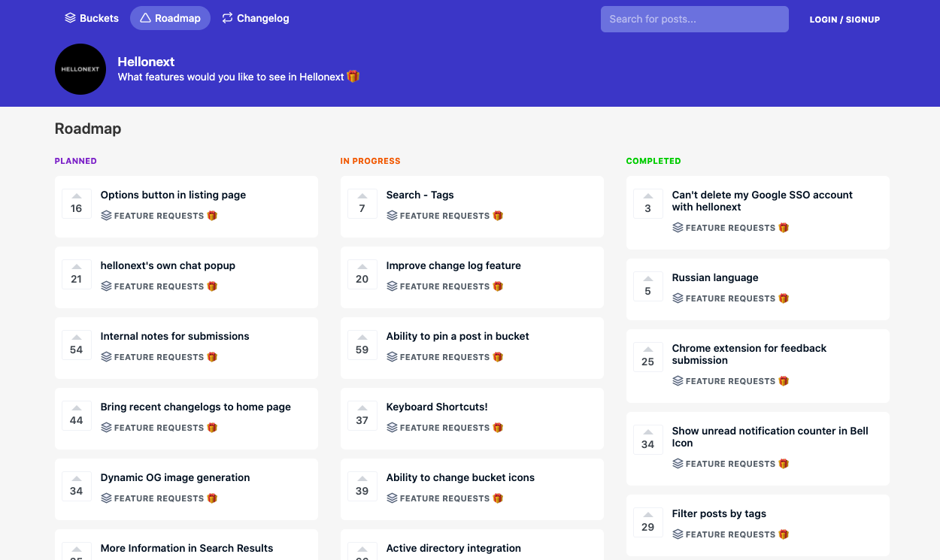
Task: Open the 'Search - Tags' post
Action: click(x=420, y=195)
